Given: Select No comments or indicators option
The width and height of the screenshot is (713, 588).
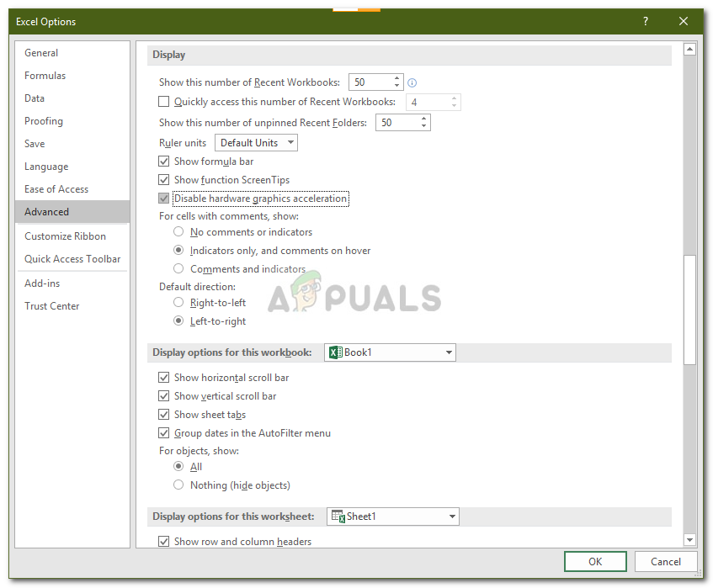Looking at the screenshot, I should point(178,231).
